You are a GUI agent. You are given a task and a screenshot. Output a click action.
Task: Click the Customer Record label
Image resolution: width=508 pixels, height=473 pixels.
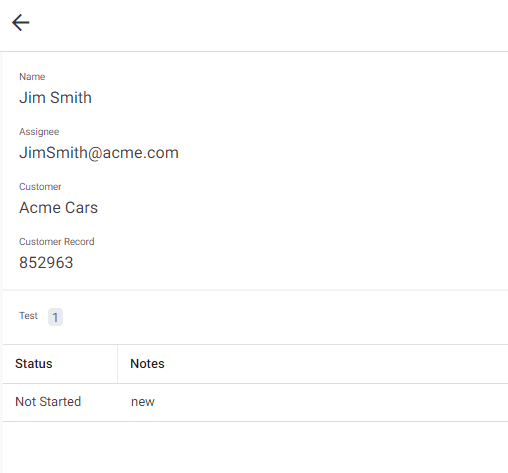(x=57, y=242)
